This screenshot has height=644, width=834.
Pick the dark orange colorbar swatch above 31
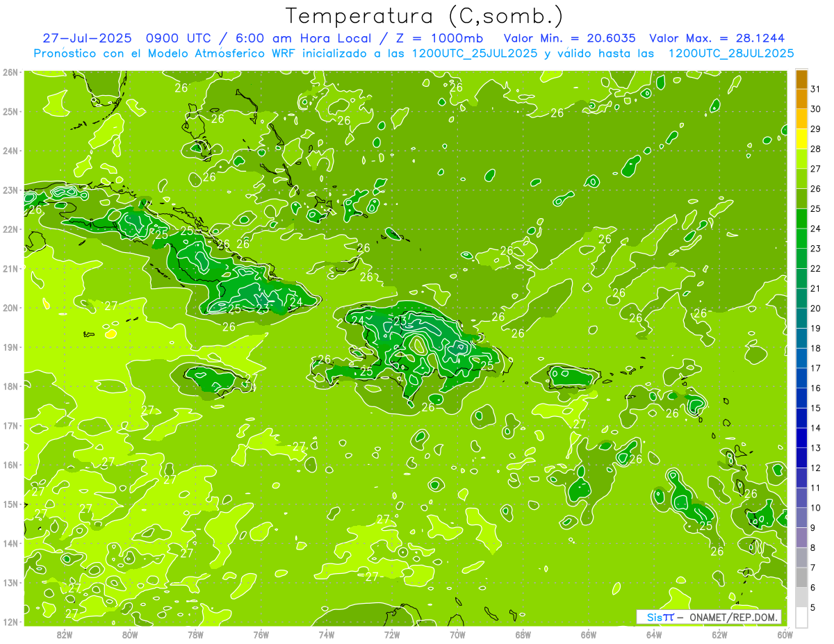(x=801, y=79)
